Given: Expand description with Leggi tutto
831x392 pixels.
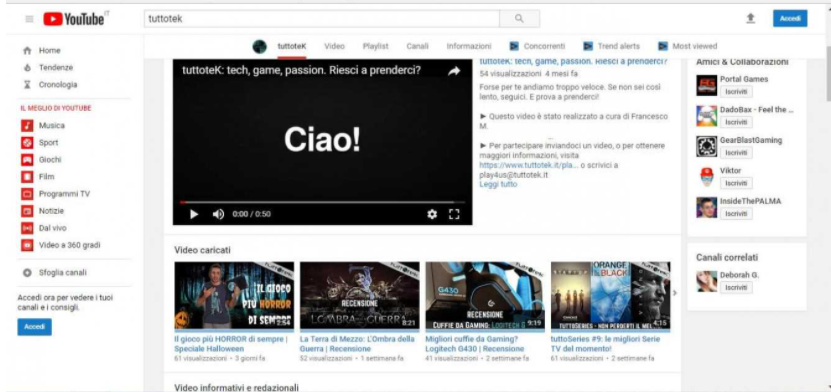Looking at the screenshot, I should click(498, 184).
